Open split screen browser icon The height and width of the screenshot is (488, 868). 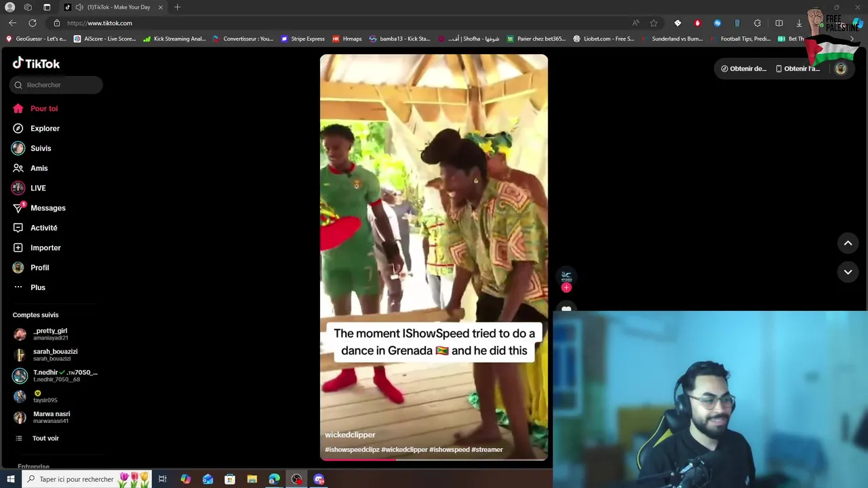779,23
